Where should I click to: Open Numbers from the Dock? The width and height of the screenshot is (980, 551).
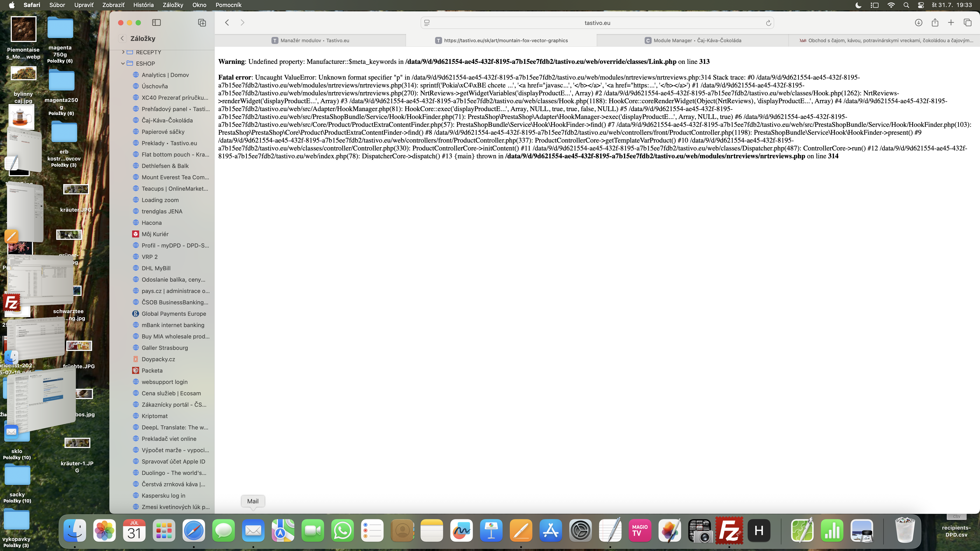click(832, 530)
